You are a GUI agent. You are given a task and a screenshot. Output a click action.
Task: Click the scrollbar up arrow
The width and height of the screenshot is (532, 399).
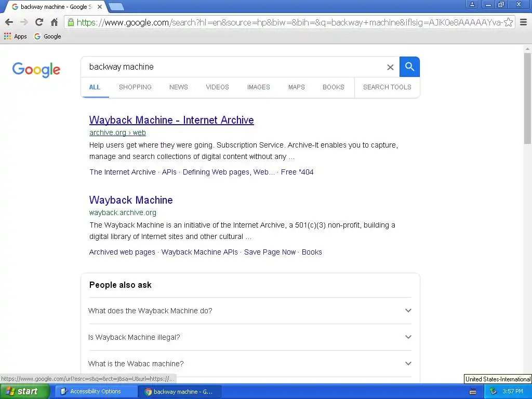pyautogui.click(x=527, y=49)
